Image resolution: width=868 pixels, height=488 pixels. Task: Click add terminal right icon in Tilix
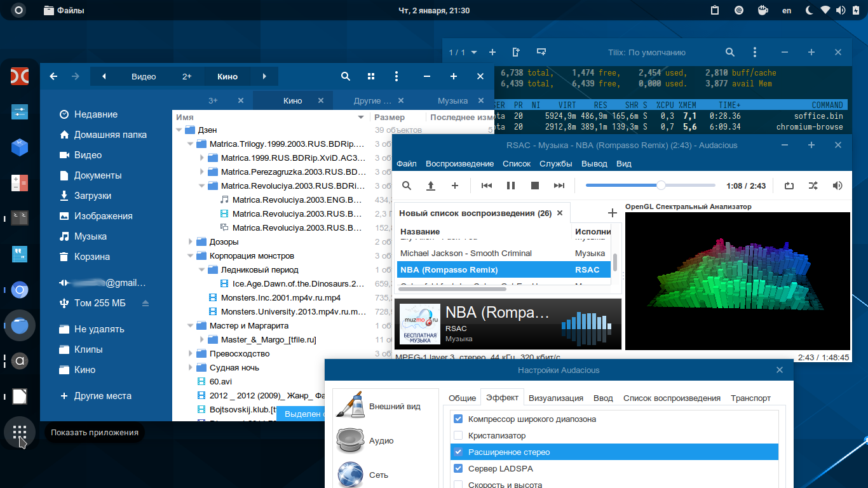pos(516,52)
